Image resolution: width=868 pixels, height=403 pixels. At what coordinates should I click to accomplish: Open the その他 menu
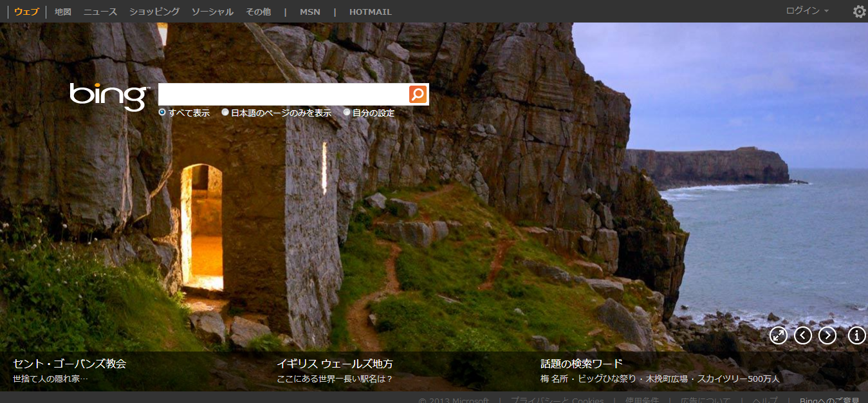(258, 12)
